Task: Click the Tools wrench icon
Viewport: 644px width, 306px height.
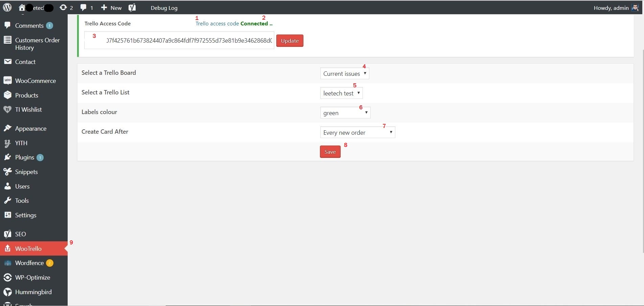Action: [x=7, y=200]
